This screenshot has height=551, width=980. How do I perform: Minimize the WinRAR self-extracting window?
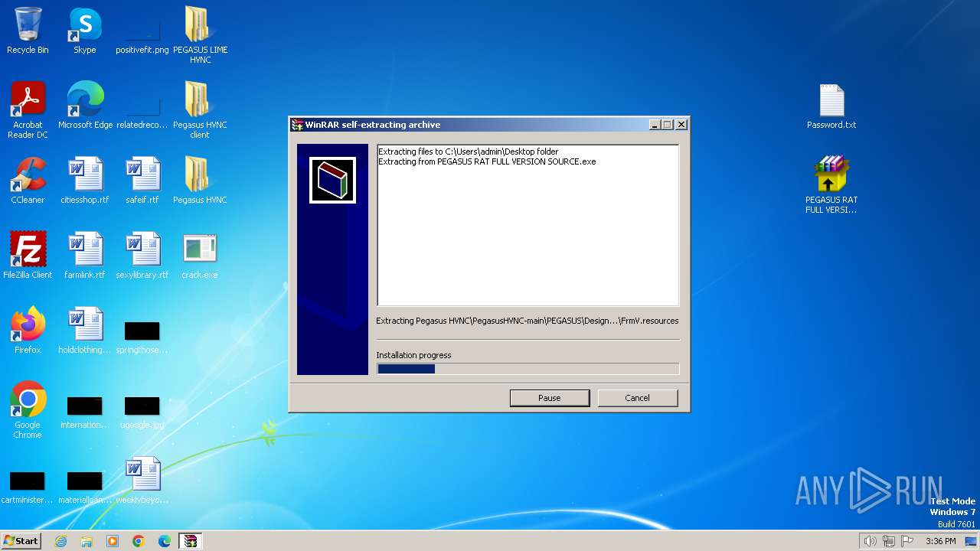(x=655, y=125)
